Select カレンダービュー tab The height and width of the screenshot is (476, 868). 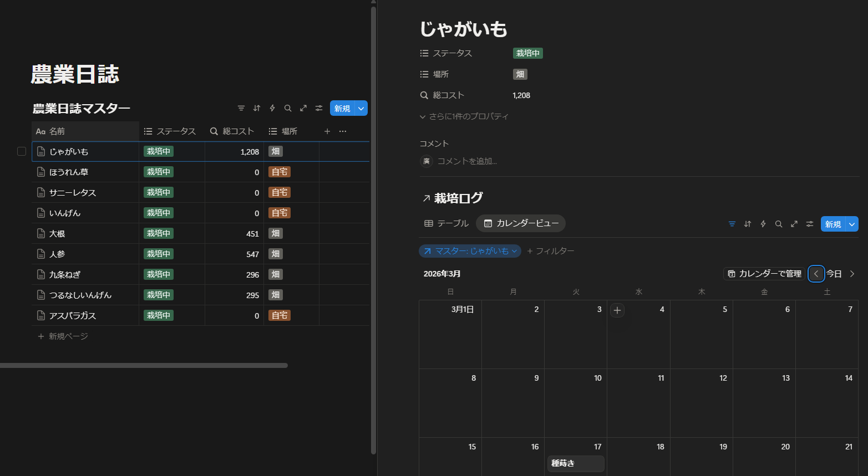click(x=521, y=223)
